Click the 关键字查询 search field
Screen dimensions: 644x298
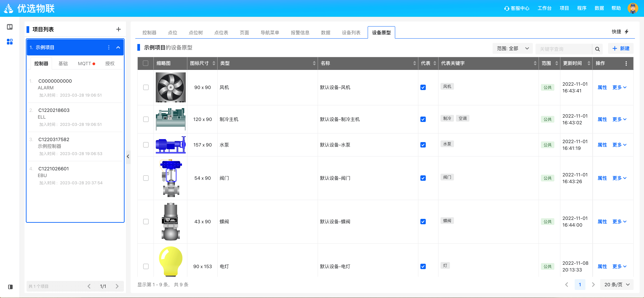coord(563,49)
